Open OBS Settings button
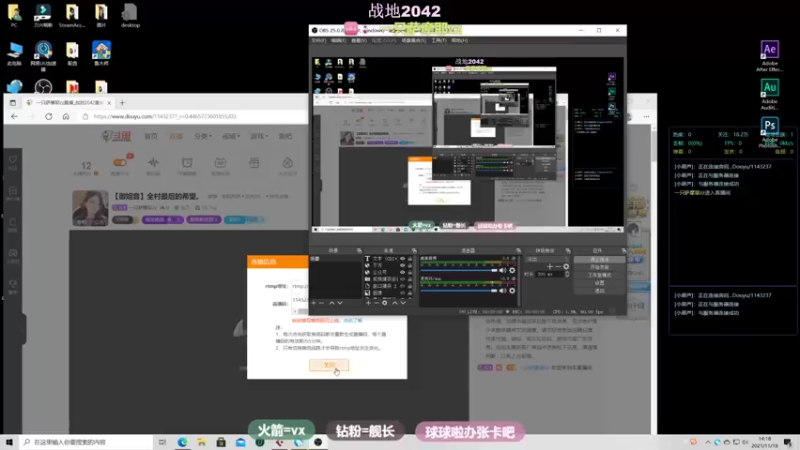The width and height of the screenshot is (800, 450). tap(599, 283)
